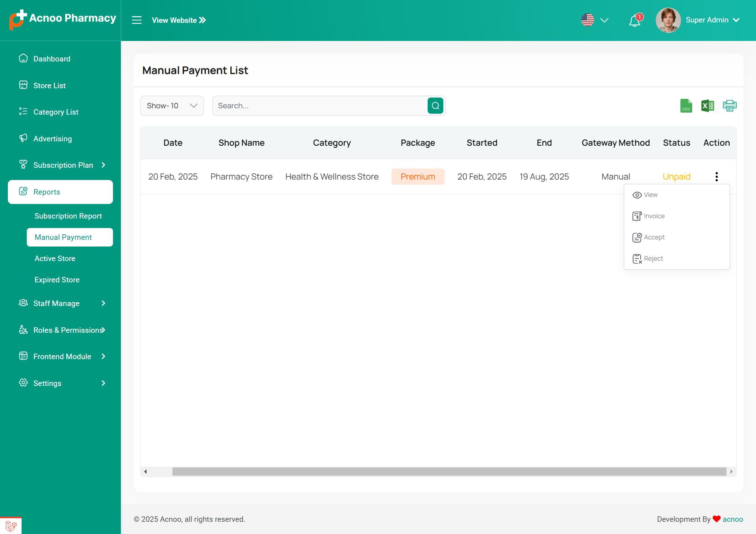Select View from the action menu
756x534 pixels.
pyautogui.click(x=650, y=195)
